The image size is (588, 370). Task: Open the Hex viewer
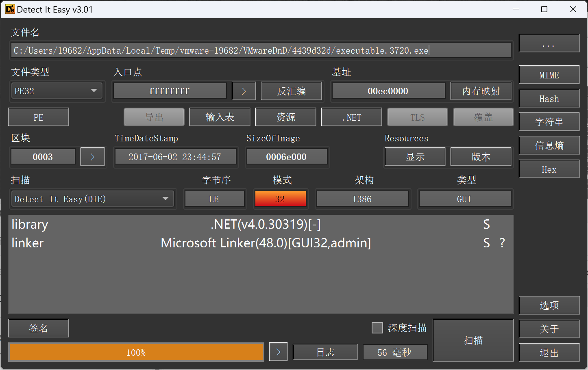coord(549,169)
